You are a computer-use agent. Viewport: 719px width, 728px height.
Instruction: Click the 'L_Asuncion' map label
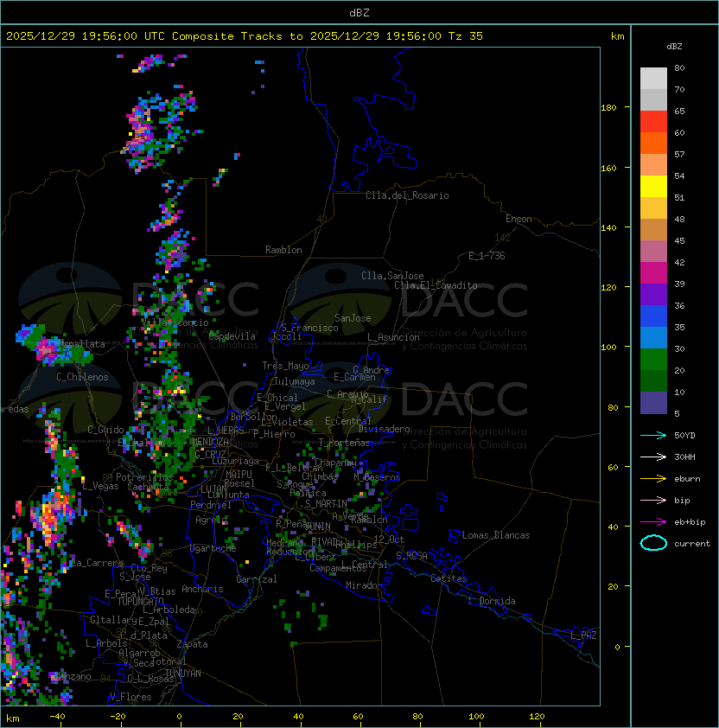(393, 337)
